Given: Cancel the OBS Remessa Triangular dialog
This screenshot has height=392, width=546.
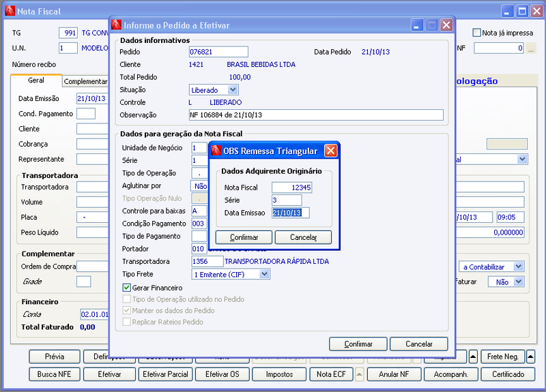Looking at the screenshot, I should point(303,237).
